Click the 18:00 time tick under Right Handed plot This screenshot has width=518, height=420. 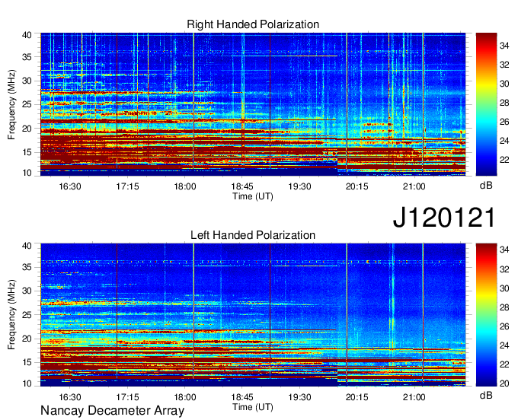(x=185, y=186)
